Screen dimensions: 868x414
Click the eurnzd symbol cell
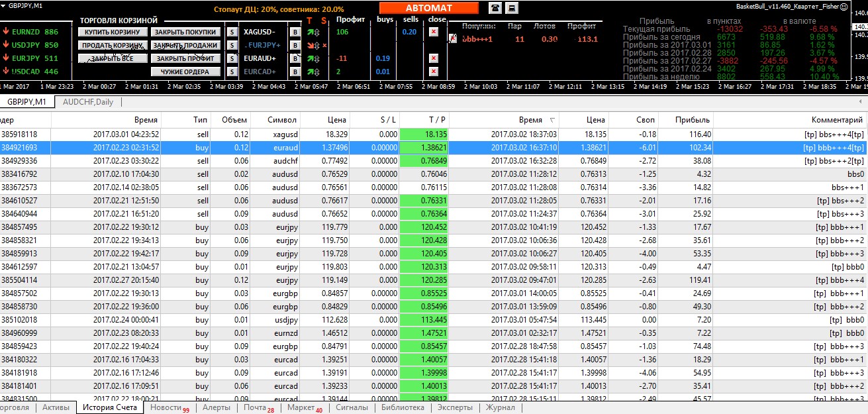coord(275,333)
